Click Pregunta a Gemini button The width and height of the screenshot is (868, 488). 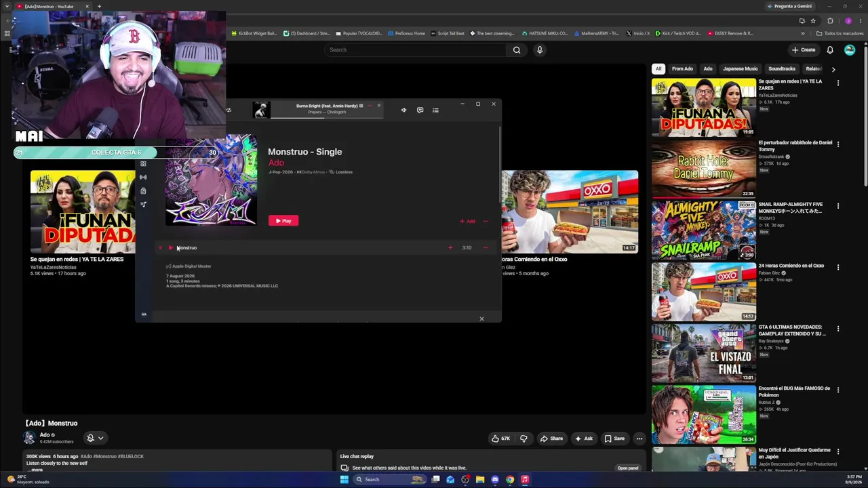click(x=789, y=6)
